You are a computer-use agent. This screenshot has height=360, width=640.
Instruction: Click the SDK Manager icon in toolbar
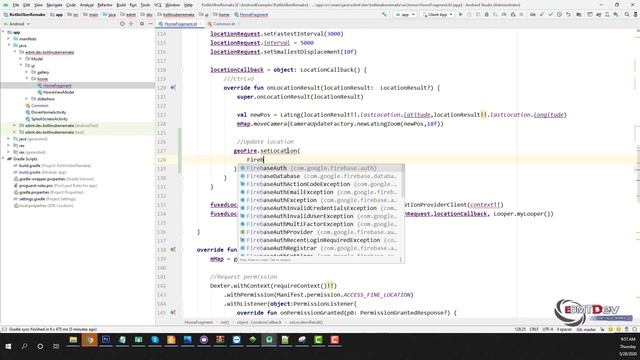click(616, 14)
